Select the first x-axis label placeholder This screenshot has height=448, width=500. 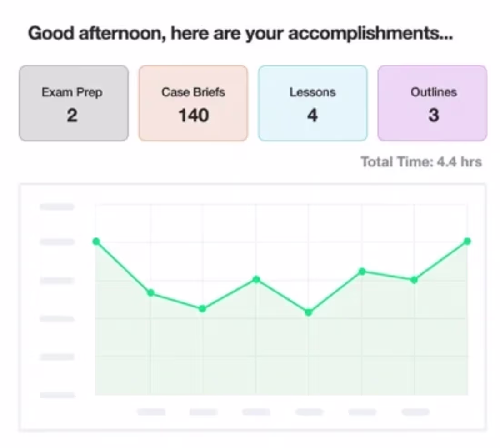point(151,412)
